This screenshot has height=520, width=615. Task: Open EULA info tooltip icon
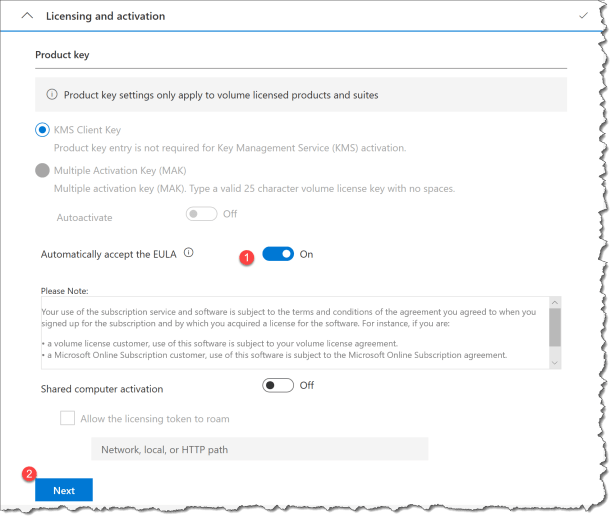pyautogui.click(x=189, y=253)
